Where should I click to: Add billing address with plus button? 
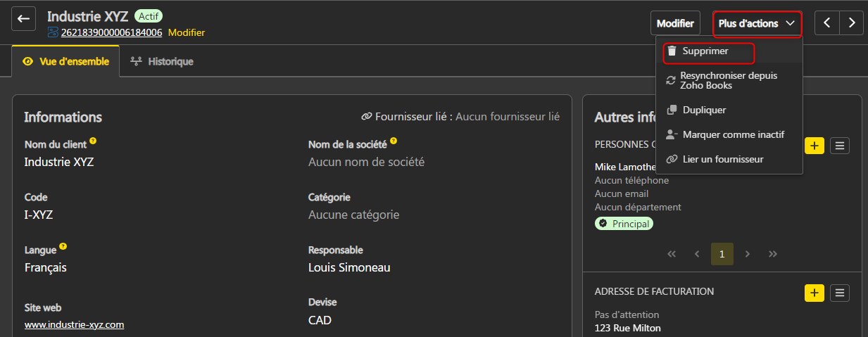click(x=814, y=293)
